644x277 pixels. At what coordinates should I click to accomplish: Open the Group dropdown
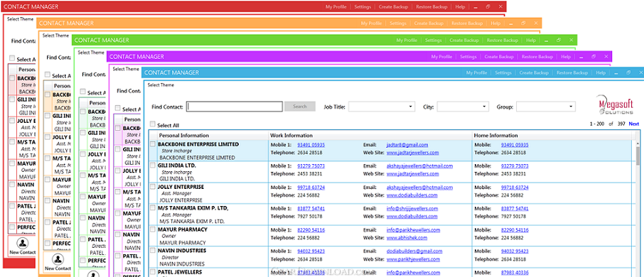(x=545, y=107)
